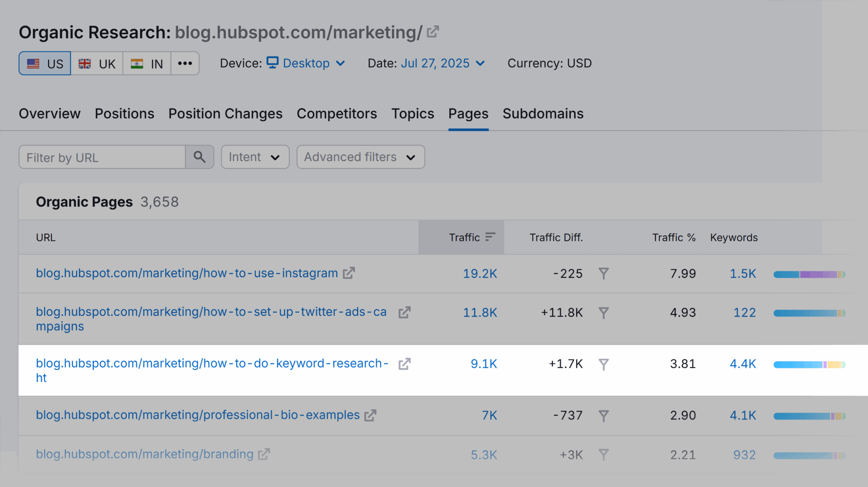Switch database to UK
Image resolution: width=868 pixels, height=487 pixels.
pyautogui.click(x=97, y=63)
